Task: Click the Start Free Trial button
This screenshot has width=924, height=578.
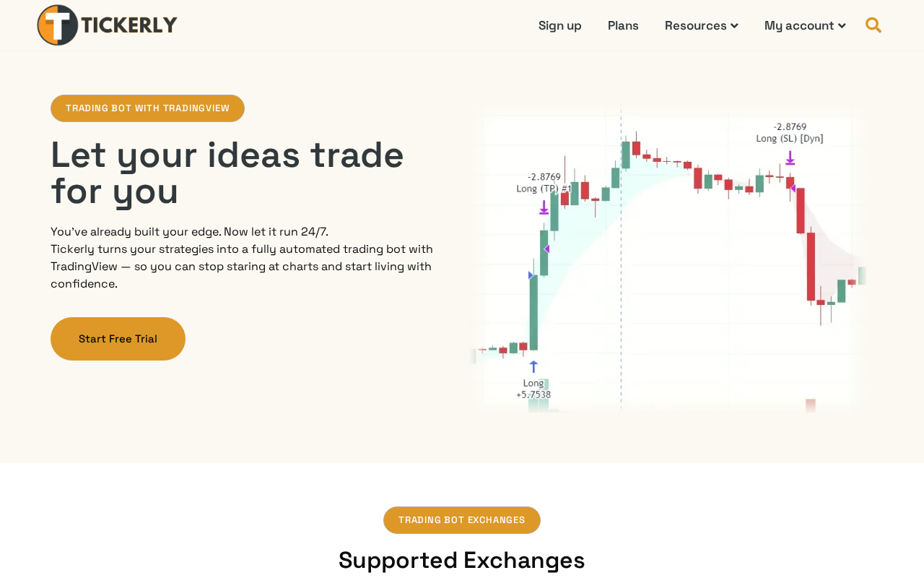Action: pyautogui.click(x=118, y=339)
